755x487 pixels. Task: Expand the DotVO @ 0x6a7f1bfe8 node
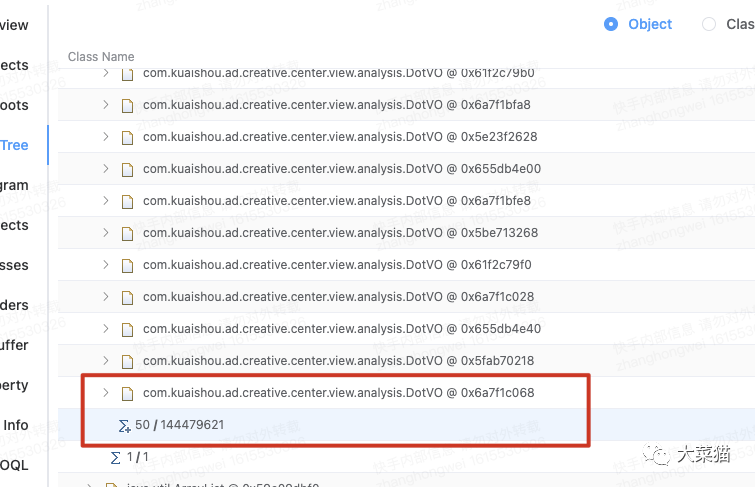point(105,200)
